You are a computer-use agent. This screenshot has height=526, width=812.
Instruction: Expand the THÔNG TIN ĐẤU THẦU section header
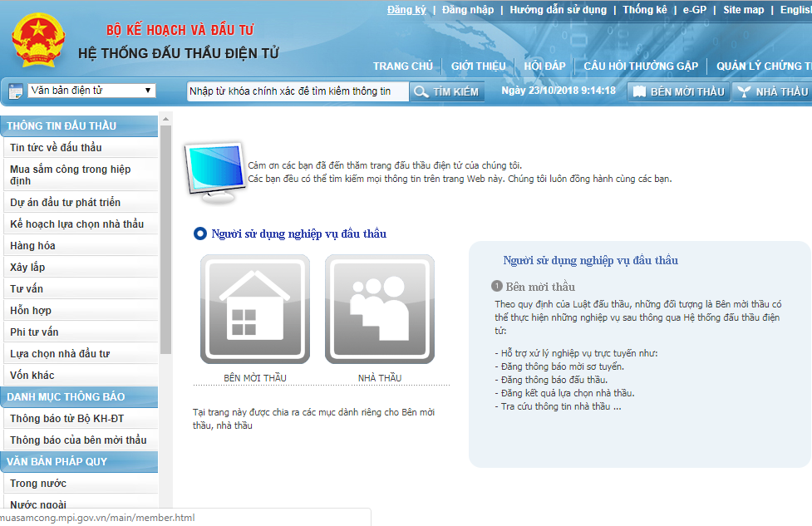click(x=79, y=125)
